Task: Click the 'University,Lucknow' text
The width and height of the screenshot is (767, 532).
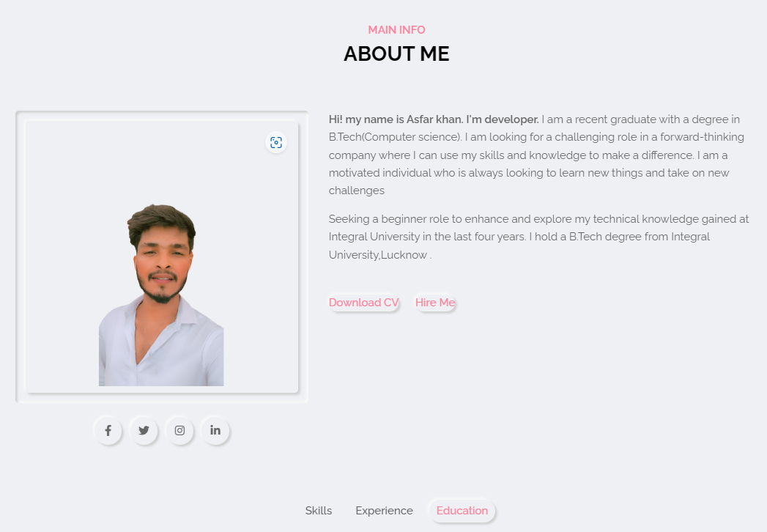Action: tap(377, 255)
